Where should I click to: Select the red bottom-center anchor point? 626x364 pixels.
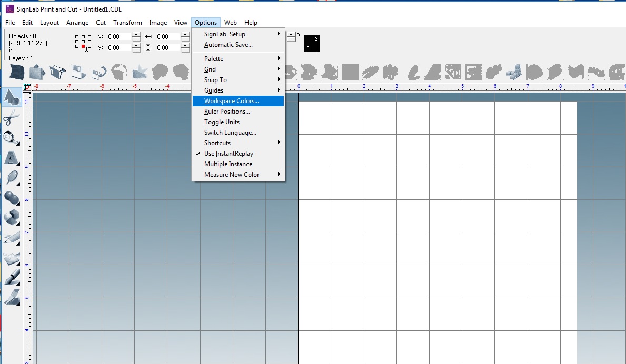(x=83, y=46)
